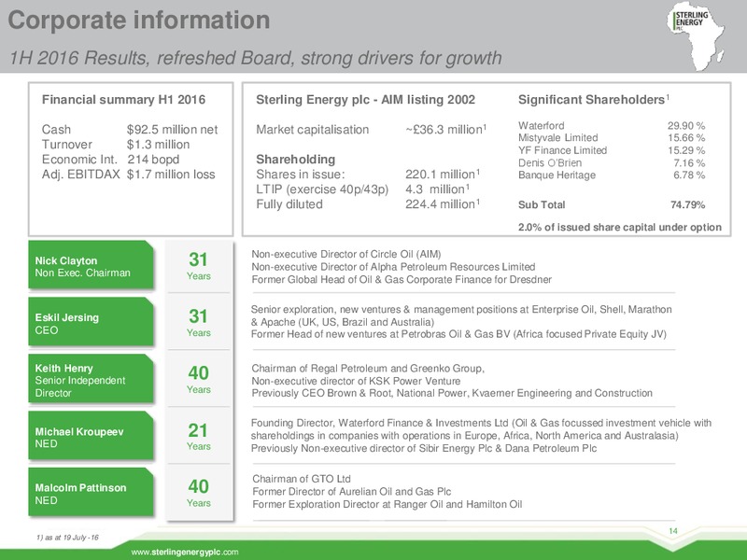Select the Nick Clayton Non Exec. Chairman card
Viewport: 747px width, 560px height.
tap(91, 265)
